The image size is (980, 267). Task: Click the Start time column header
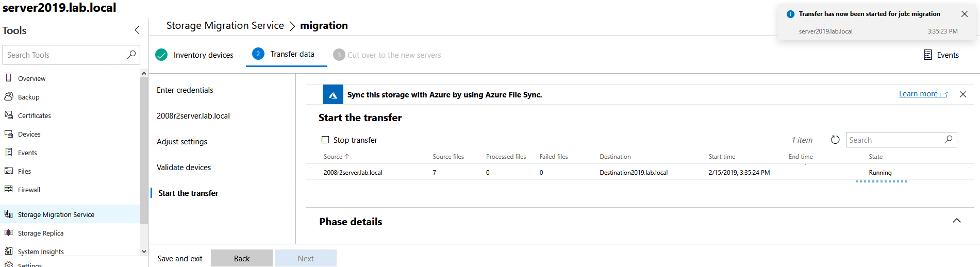[x=722, y=156]
